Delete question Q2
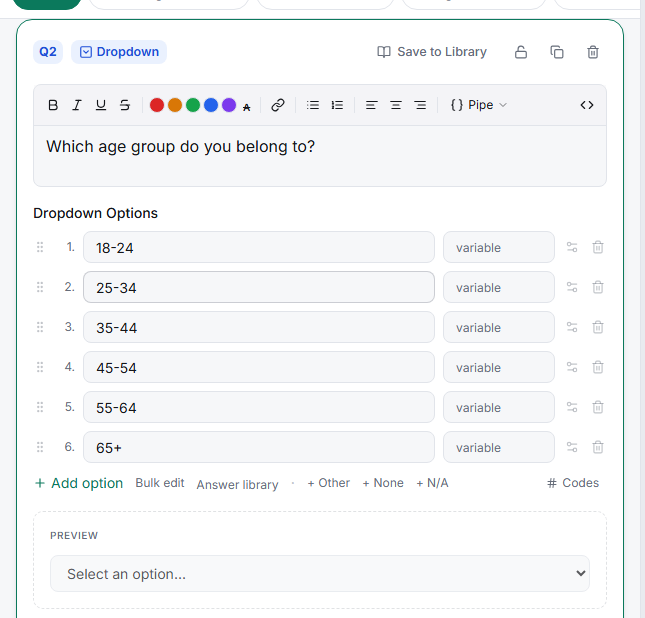The height and width of the screenshot is (618, 645). pyautogui.click(x=593, y=52)
